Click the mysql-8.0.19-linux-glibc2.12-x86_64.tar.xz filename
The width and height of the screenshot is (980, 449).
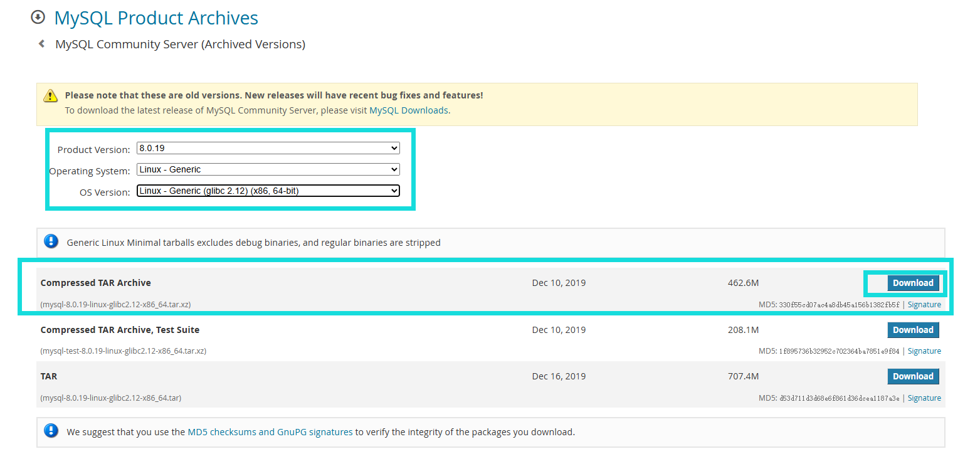click(x=115, y=305)
